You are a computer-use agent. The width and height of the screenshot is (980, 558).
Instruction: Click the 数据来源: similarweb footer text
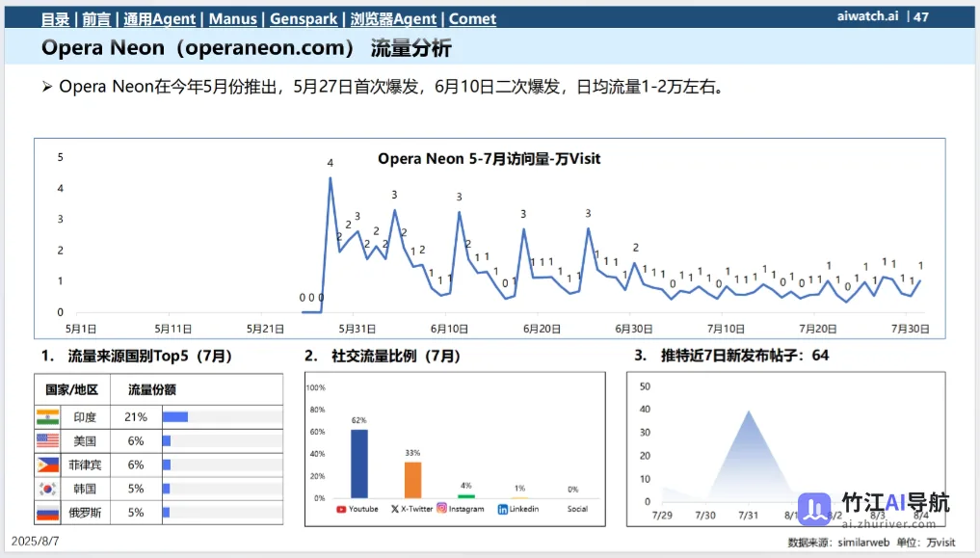click(x=838, y=543)
